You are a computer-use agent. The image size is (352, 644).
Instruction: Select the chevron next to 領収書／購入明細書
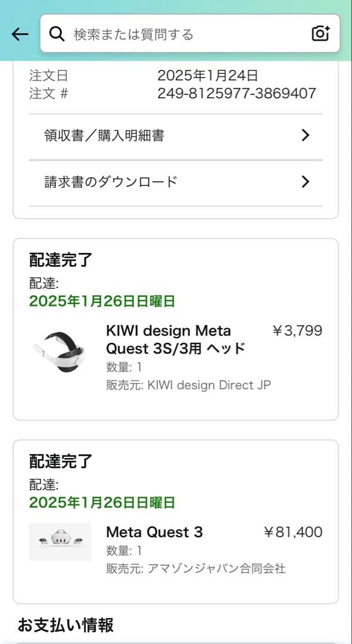(306, 135)
